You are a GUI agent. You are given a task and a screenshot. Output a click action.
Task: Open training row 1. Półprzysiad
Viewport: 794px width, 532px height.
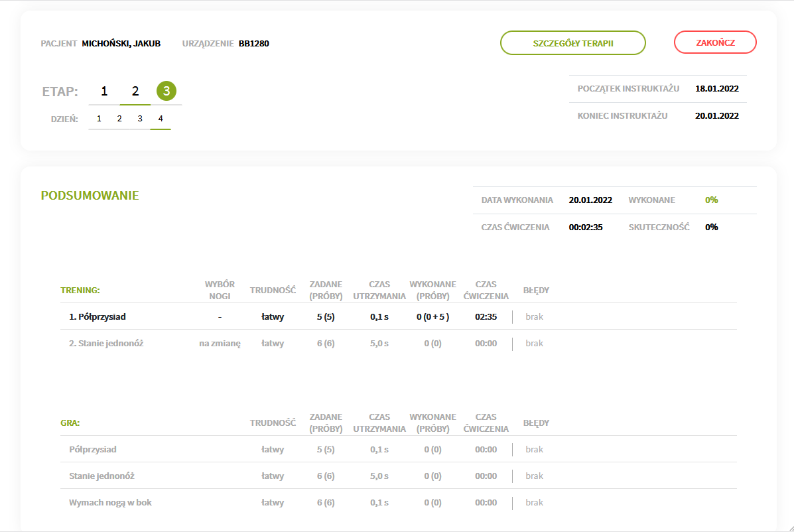pyautogui.click(x=98, y=317)
